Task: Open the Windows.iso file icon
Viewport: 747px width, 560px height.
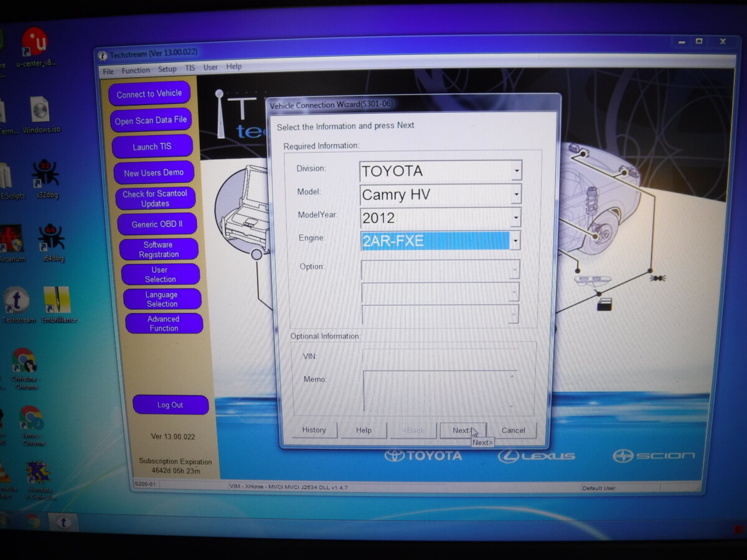Action: point(41,115)
